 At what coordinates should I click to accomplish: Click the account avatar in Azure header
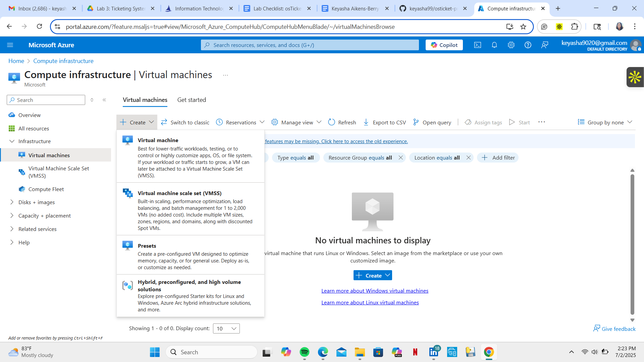click(x=635, y=45)
